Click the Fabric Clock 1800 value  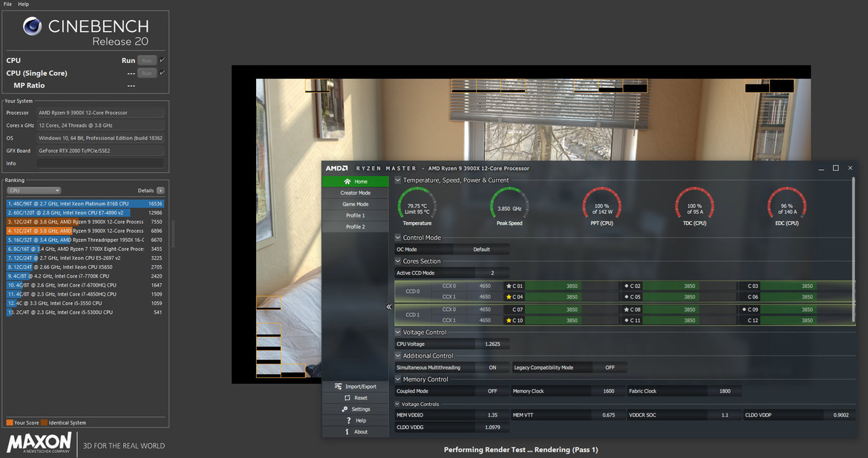pyautogui.click(x=725, y=391)
